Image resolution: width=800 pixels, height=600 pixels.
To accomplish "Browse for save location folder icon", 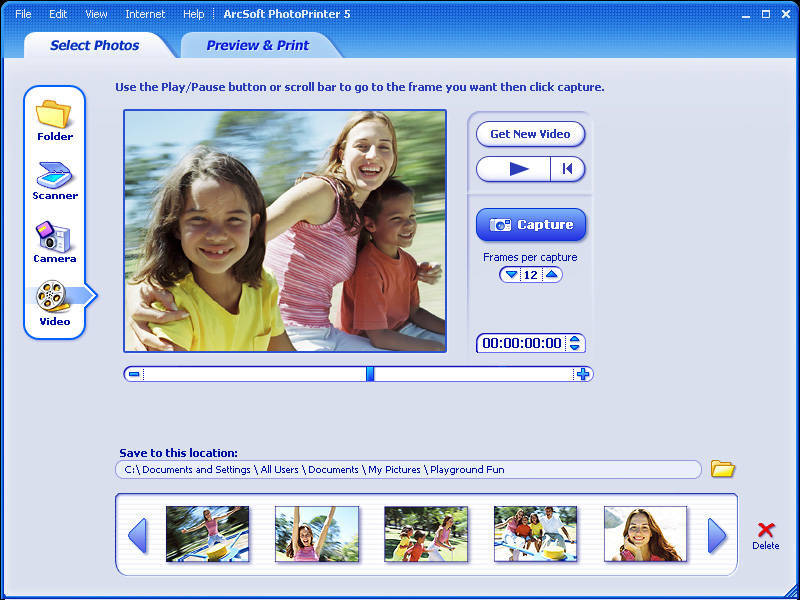I will coord(722,469).
